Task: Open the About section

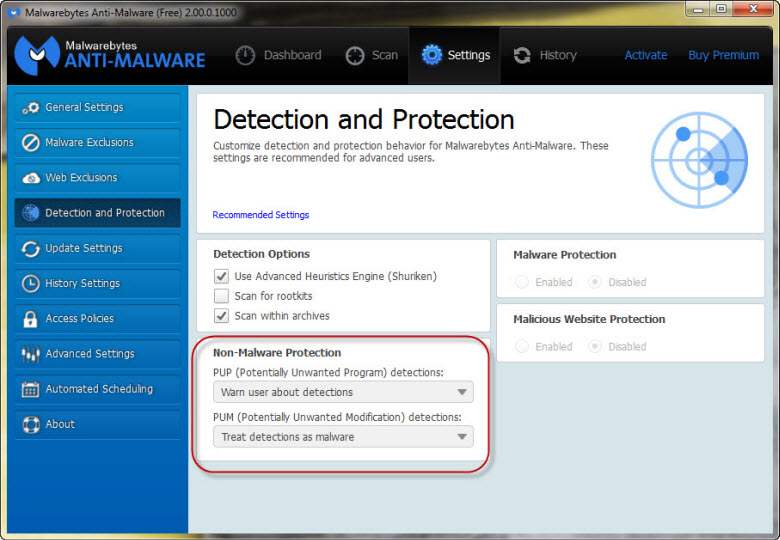Action: coord(98,425)
